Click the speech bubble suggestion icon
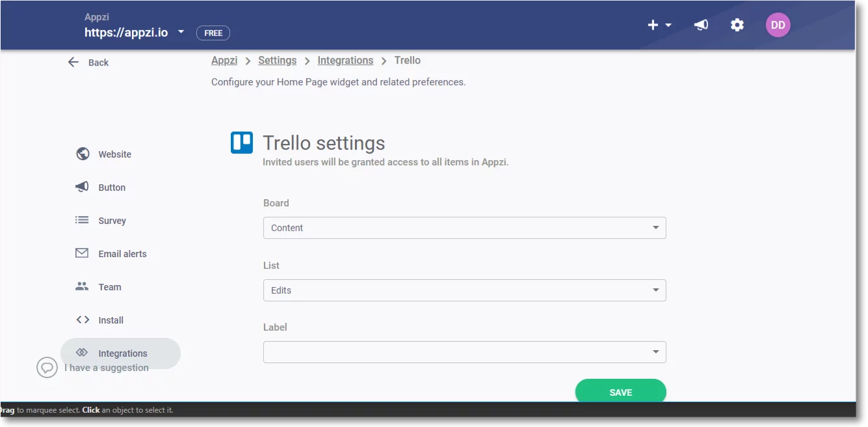The image size is (868, 427). coord(47,367)
